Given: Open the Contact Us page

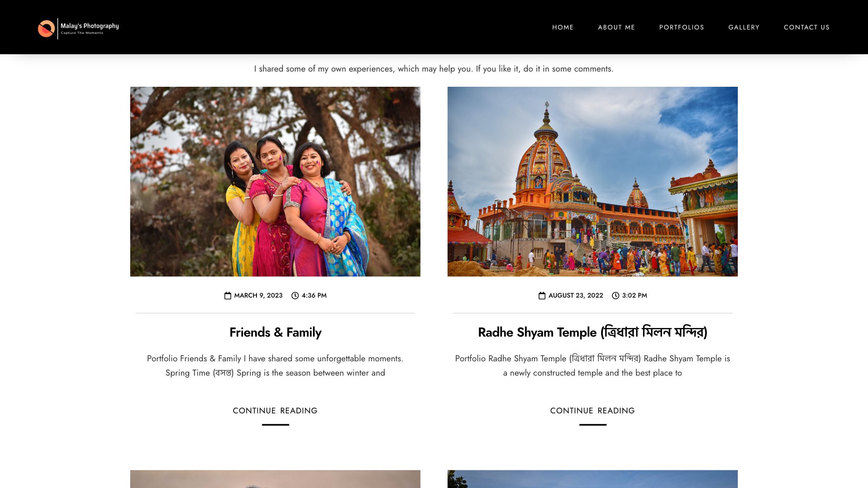Looking at the screenshot, I should [806, 27].
